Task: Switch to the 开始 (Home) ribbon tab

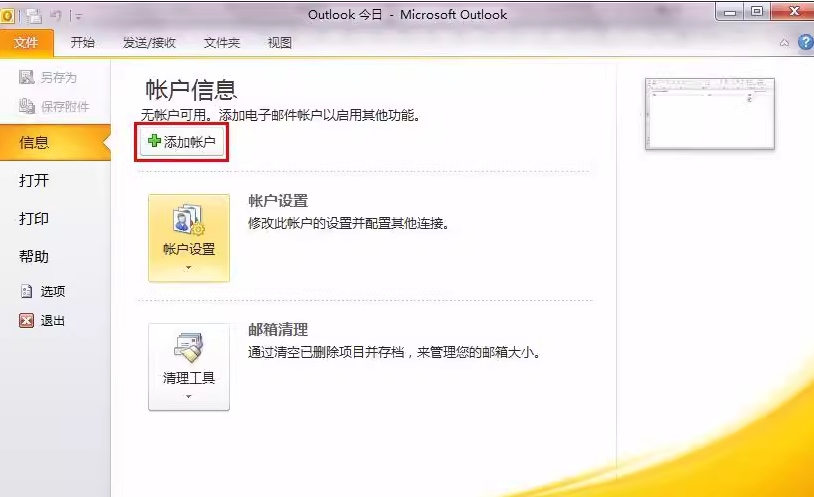Action: [83, 43]
